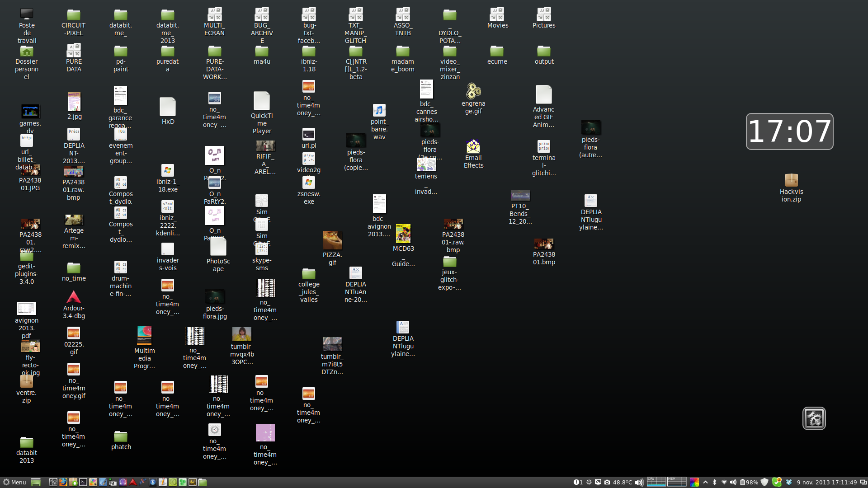
Task: Click the brightness sun tray icon
Action: coord(589,482)
